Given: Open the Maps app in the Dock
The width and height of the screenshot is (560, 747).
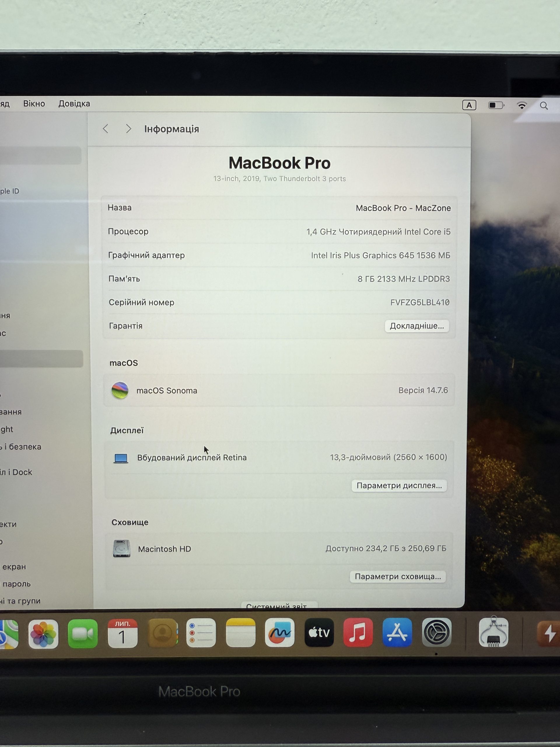Looking at the screenshot, I should coord(9,634).
